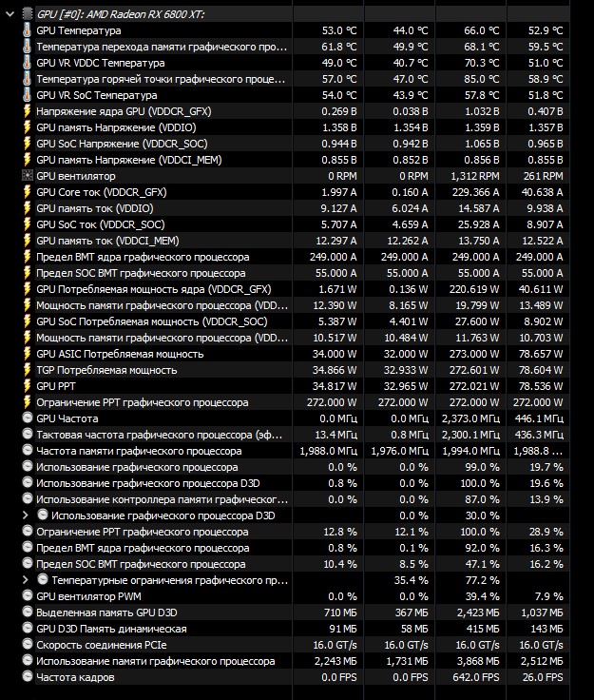Click the lightning icon for Ограничение PPT 272 W row
594x700 pixels.
click(28, 402)
